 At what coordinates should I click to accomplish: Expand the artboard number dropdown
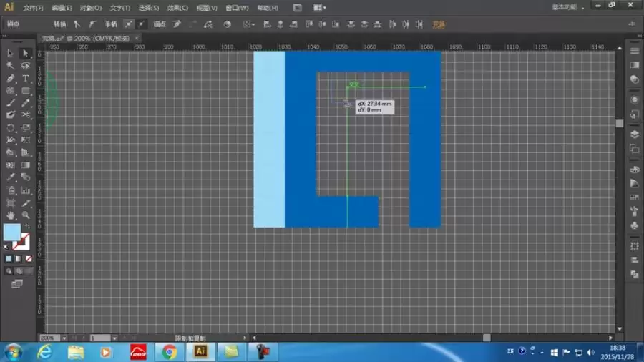tap(114, 338)
